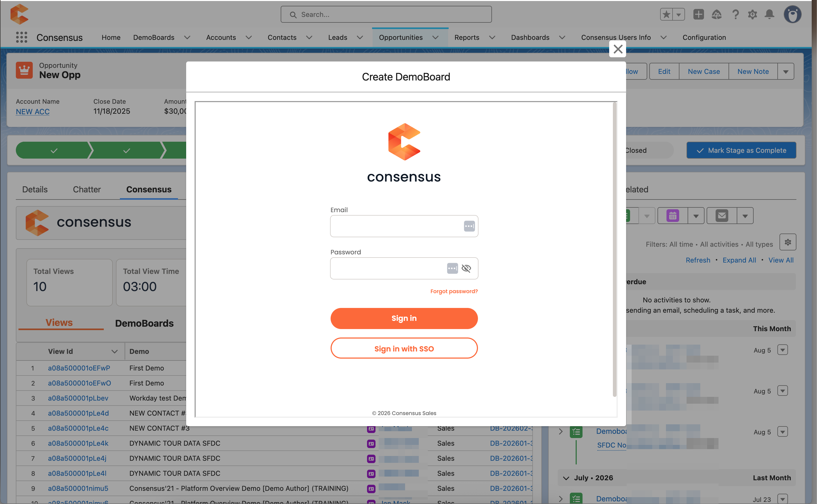This screenshot has width=817, height=504.
Task: Click the purple icon in the a08a500001nimu5 row
Action: (x=371, y=489)
